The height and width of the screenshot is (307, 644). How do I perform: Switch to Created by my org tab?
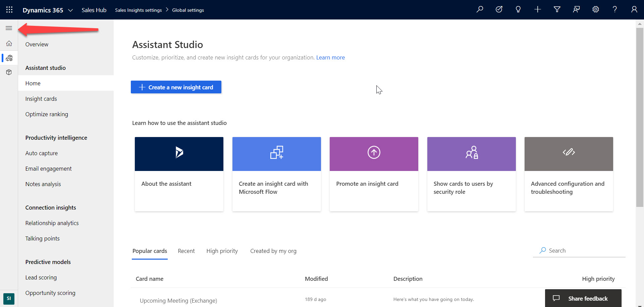click(273, 251)
